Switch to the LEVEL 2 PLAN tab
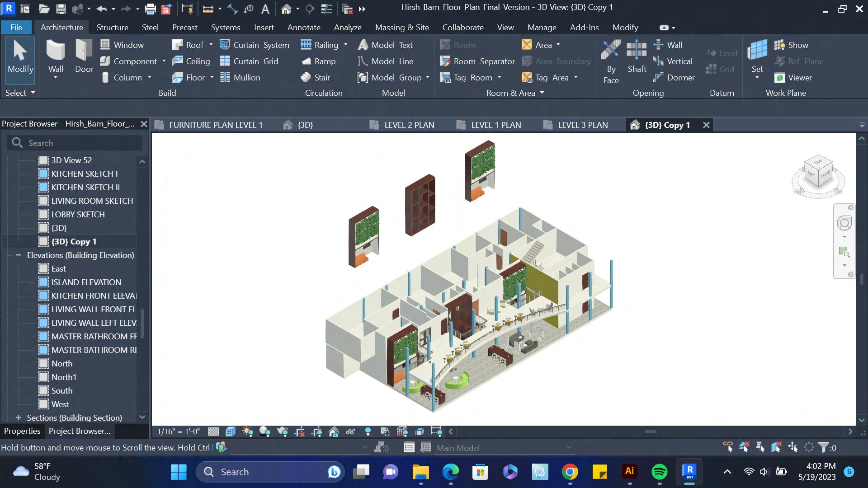Screen dimensions: 868x488 (x=402, y=125)
